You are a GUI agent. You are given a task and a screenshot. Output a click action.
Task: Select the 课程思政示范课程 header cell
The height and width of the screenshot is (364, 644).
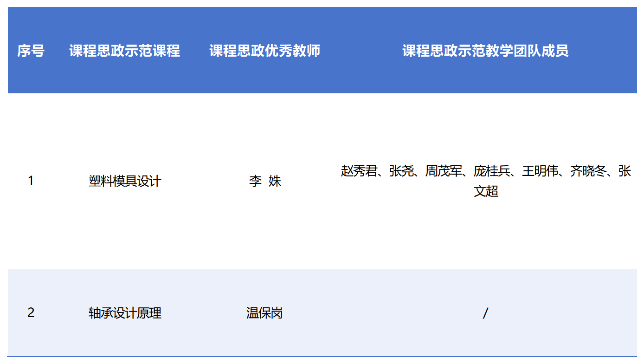click(x=124, y=51)
